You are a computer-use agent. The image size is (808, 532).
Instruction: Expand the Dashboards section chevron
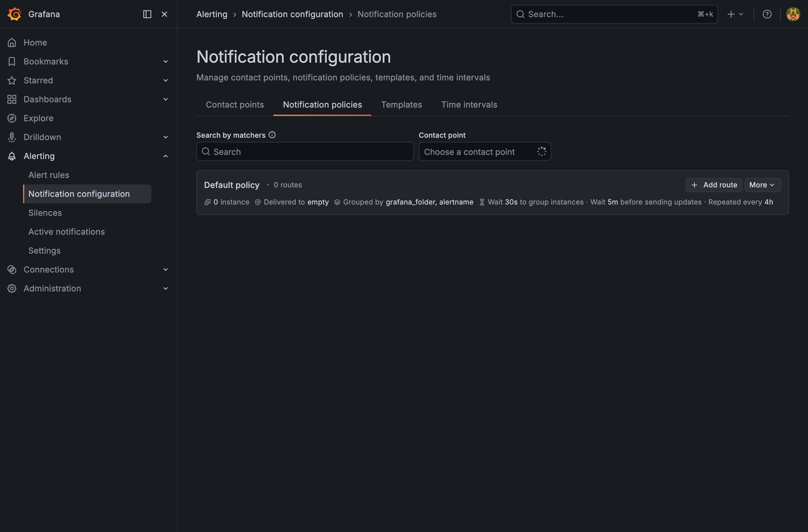coord(166,99)
